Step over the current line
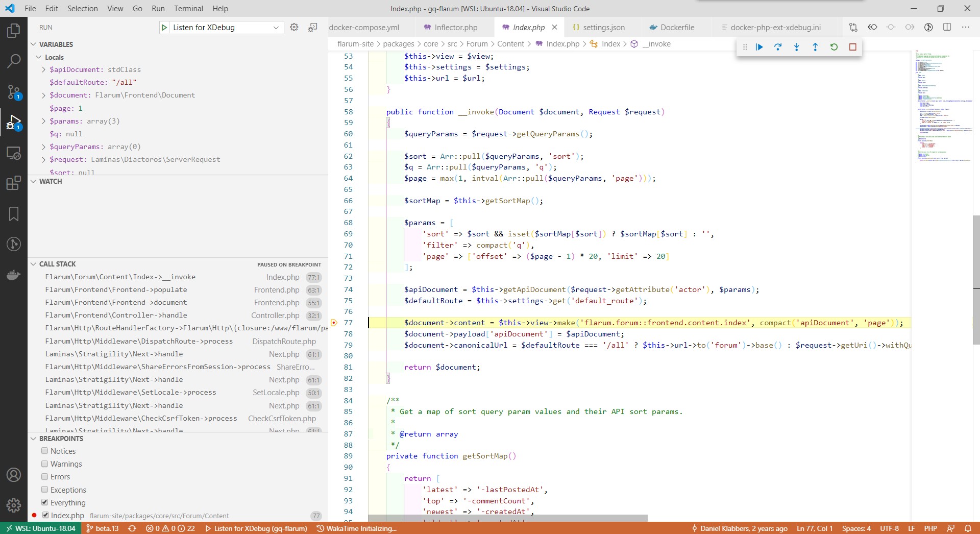The image size is (980, 534). coord(778,47)
